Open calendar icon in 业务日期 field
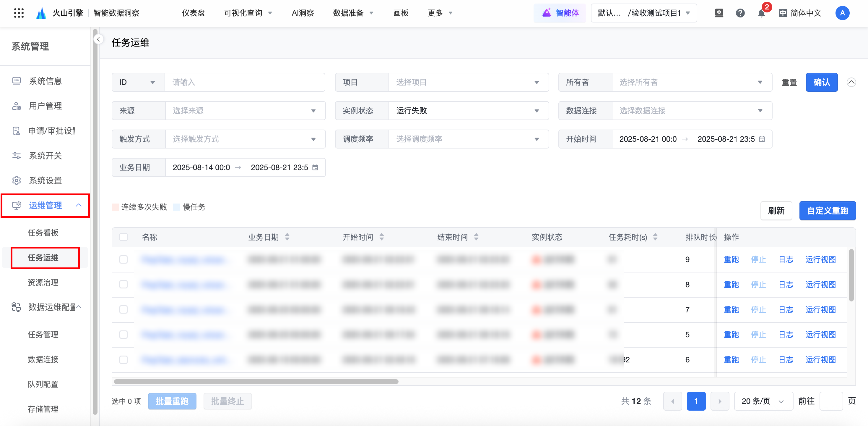The height and width of the screenshot is (426, 868). click(x=316, y=168)
